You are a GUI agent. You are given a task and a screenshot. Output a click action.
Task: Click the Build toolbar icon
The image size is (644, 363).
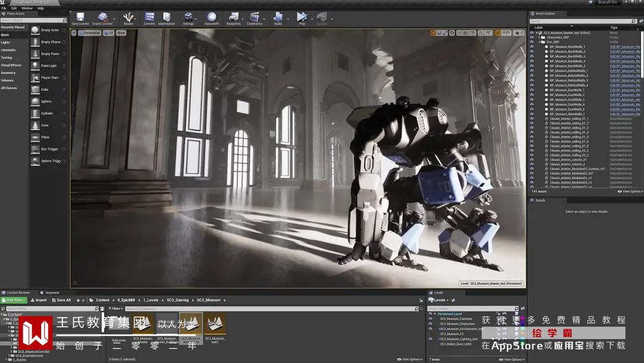[x=278, y=19]
